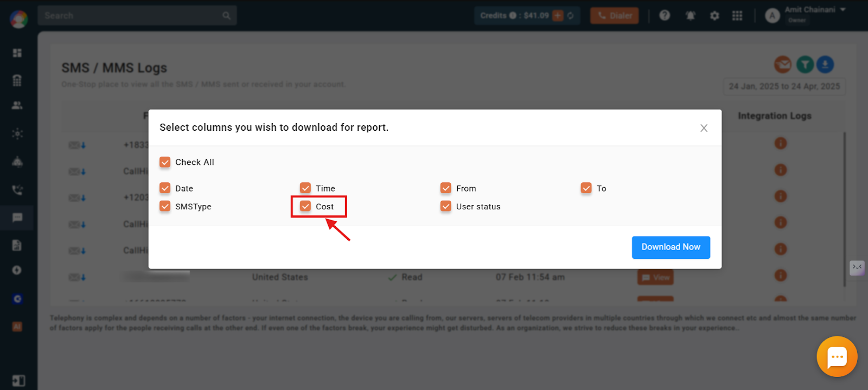Uncheck the Date column checkbox
Image resolution: width=868 pixels, height=390 pixels.
pos(165,188)
